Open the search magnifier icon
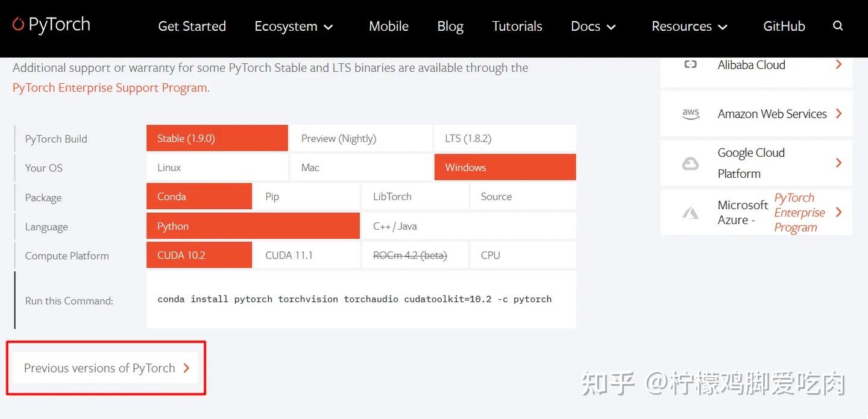Viewport: 868px width, 419px height. click(x=838, y=25)
